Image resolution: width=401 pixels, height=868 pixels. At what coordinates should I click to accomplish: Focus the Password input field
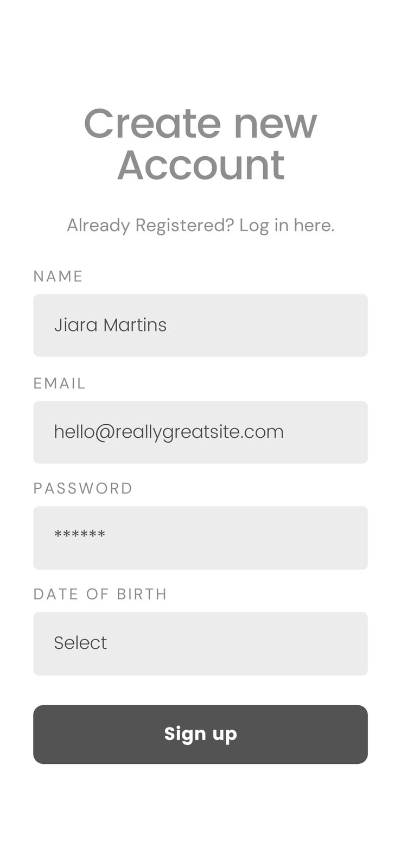pyautogui.click(x=200, y=538)
